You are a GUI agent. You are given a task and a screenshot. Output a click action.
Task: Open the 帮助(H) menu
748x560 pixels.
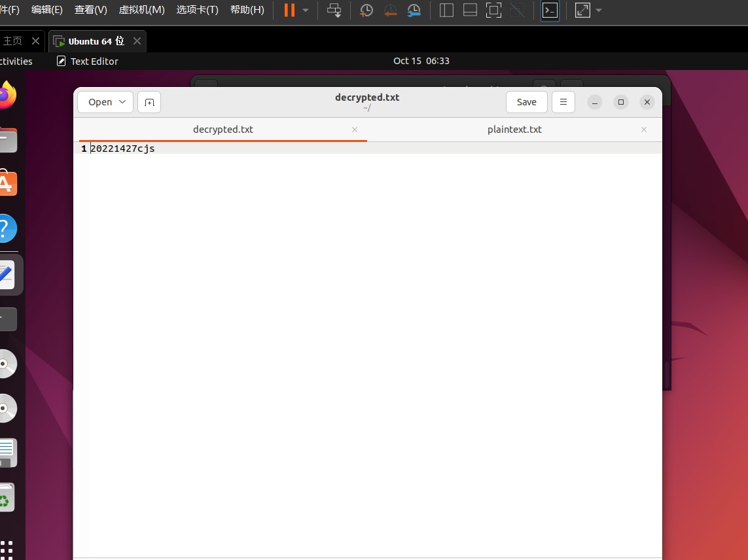[247, 10]
